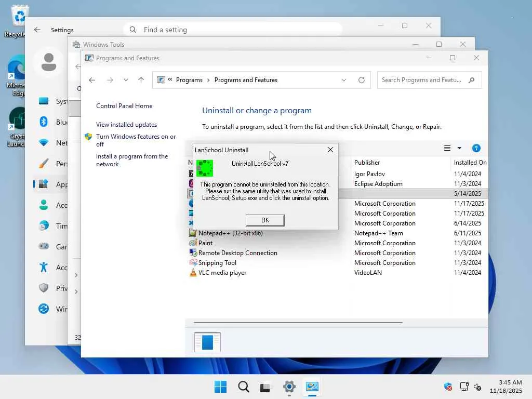Go up one level in Control Panel
This screenshot has height=399, width=532.
[141, 80]
